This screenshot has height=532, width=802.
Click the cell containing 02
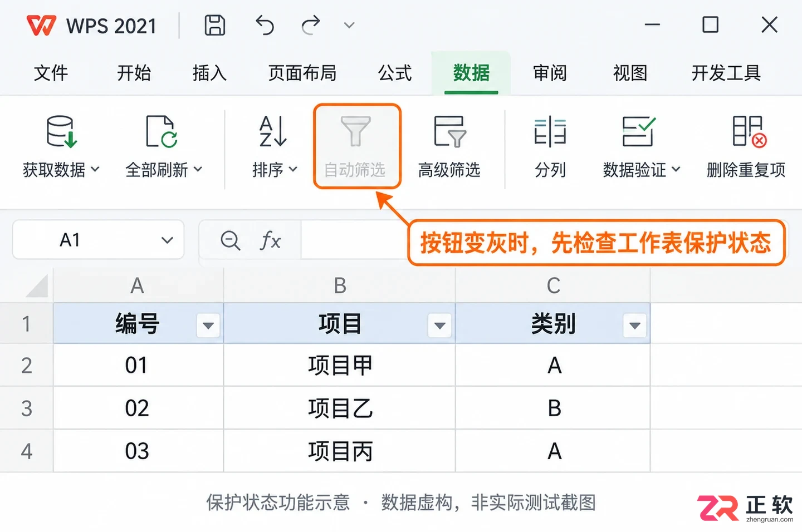coord(138,408)
